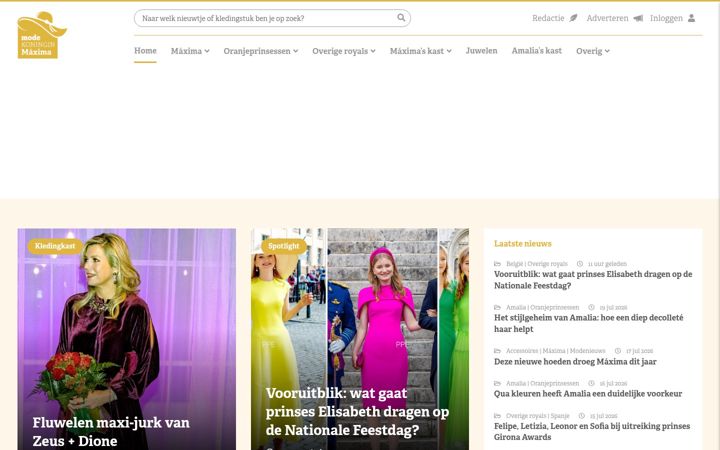Open the Juwelen menu item

pyautogui.click(x=481, y=51)
